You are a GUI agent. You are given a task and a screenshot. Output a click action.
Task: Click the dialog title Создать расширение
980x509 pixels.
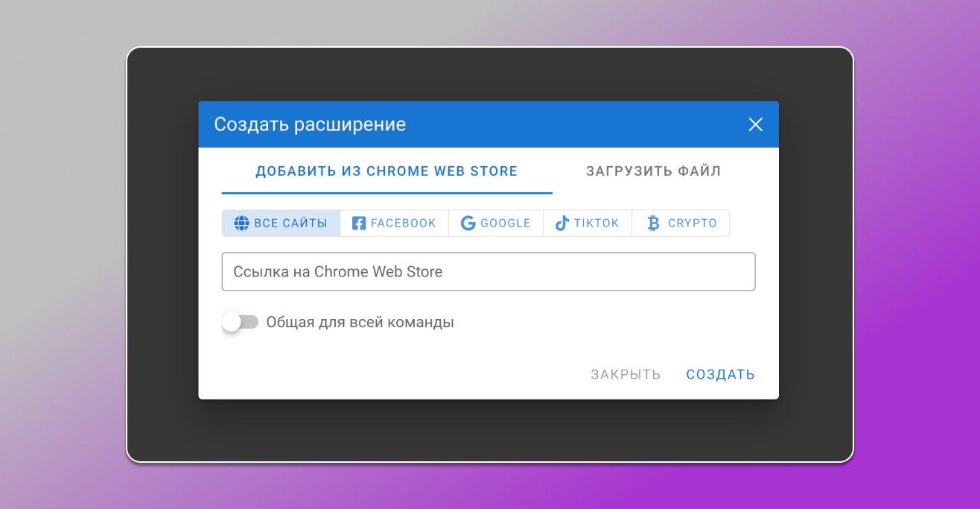pos(310,124)
